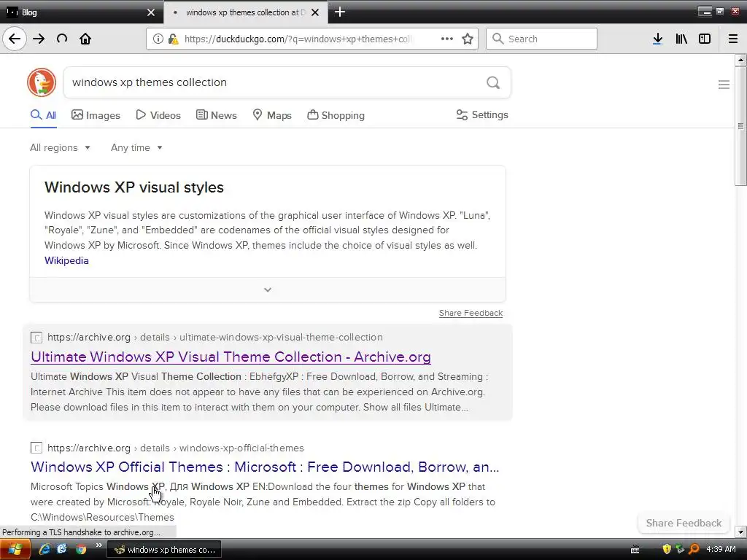The image size is (747, 560).
Task: Open the All regions dropdown
Action: click(60, 147)
